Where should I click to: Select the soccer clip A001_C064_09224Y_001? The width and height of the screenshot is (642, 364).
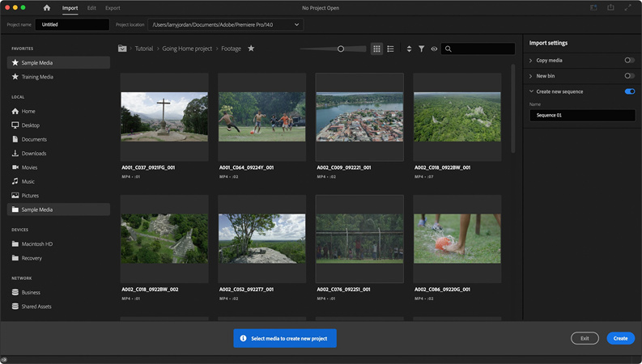point(262,117)
